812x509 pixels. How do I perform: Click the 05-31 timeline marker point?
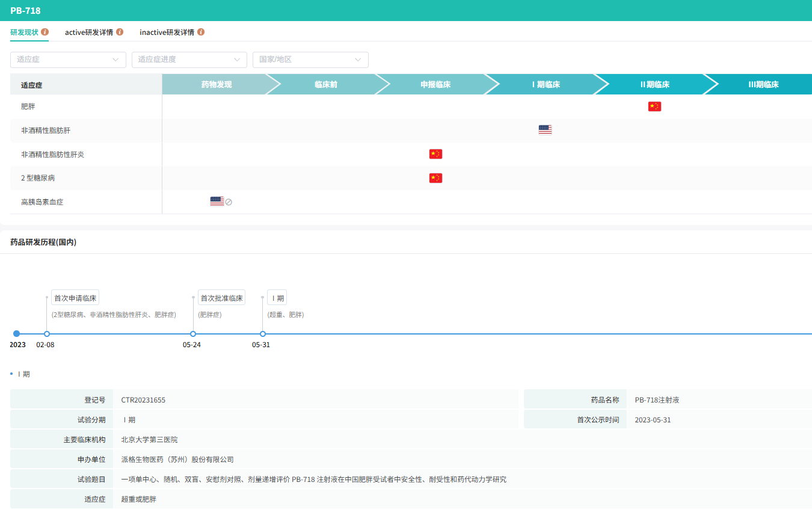[263, 334]
